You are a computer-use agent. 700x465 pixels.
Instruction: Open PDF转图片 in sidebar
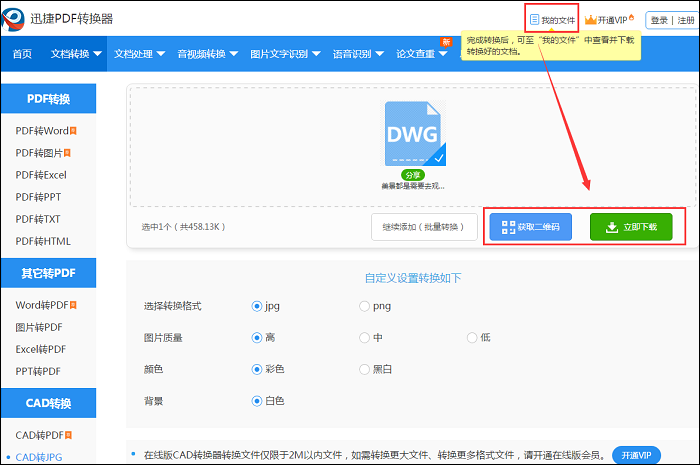point(39,153)
